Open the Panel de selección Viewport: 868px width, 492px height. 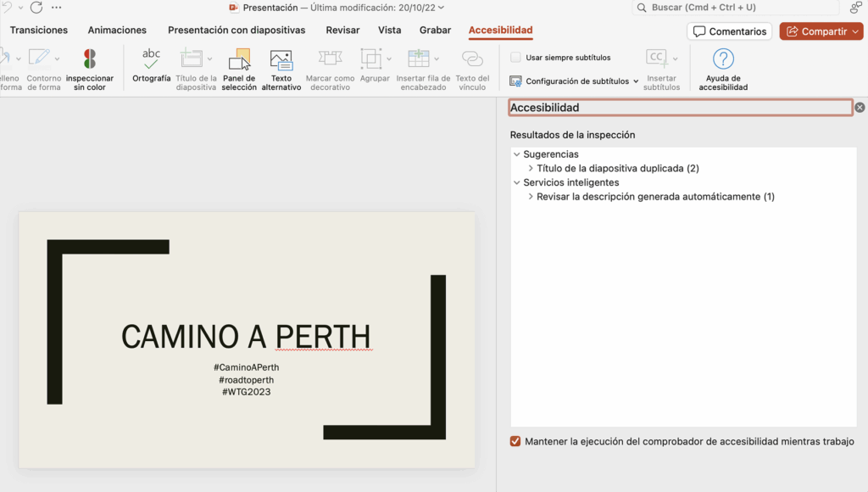point(239,68)
